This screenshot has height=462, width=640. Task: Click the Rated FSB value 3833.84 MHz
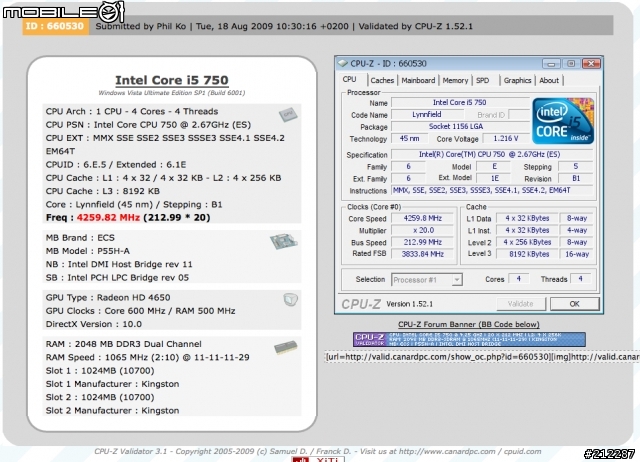tap(422, 254)
